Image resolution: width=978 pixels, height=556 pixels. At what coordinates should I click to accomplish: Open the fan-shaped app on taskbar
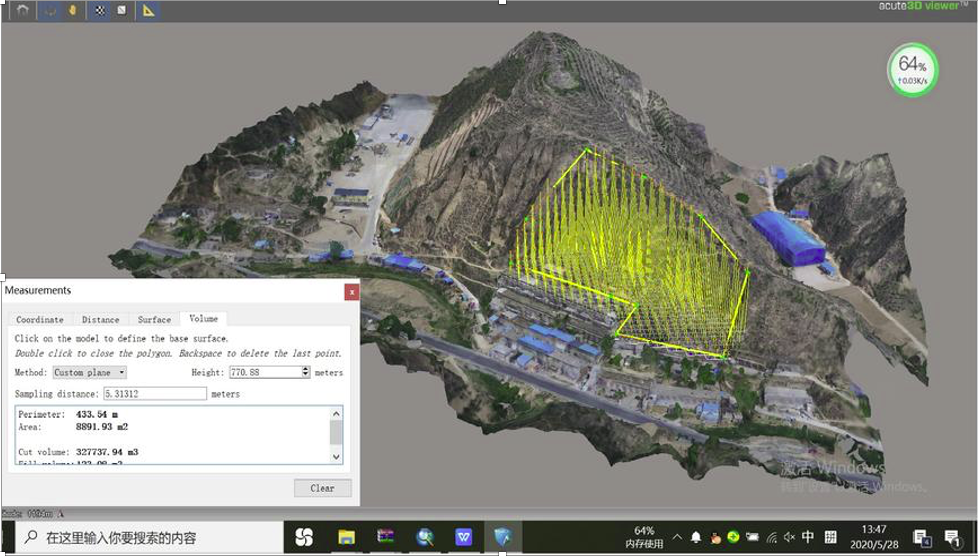[304, 537]
